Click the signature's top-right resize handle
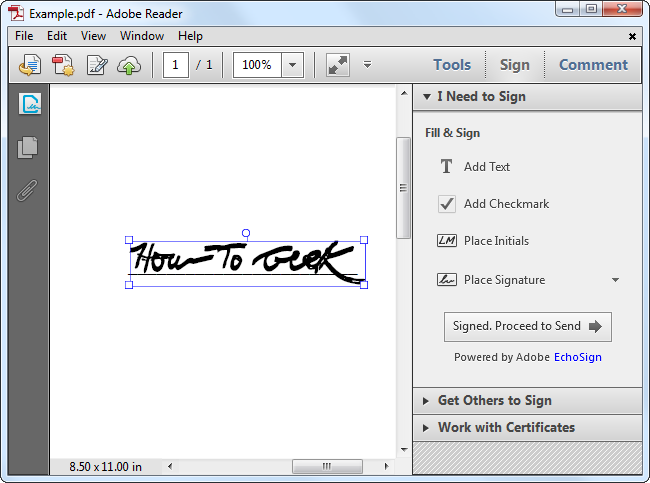Screen dimensions: 650x483 [364, 240]
